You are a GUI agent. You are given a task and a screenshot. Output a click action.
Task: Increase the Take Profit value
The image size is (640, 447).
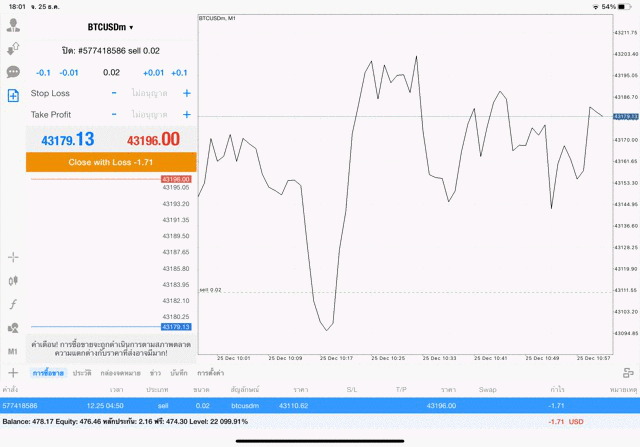pos(186,115)
